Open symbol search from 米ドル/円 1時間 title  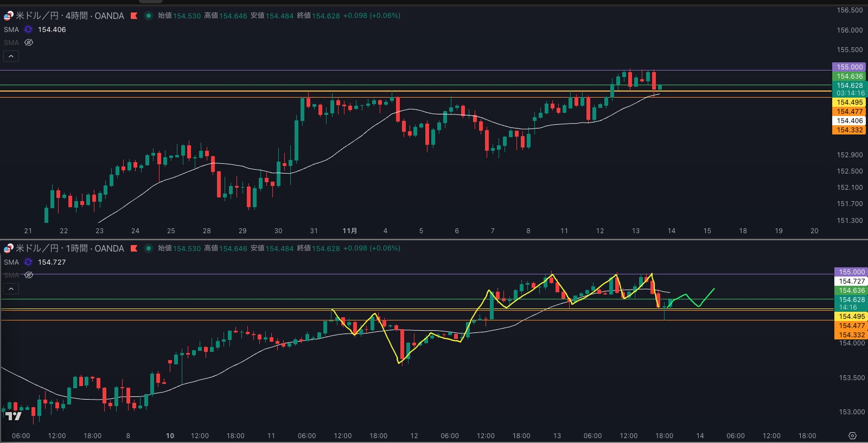click(x=69, y=248)
